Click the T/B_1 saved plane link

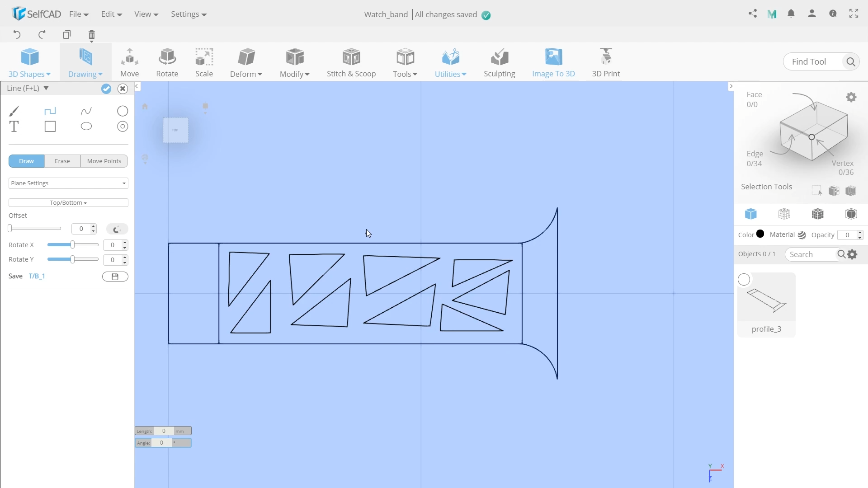(x=37, y=276)
